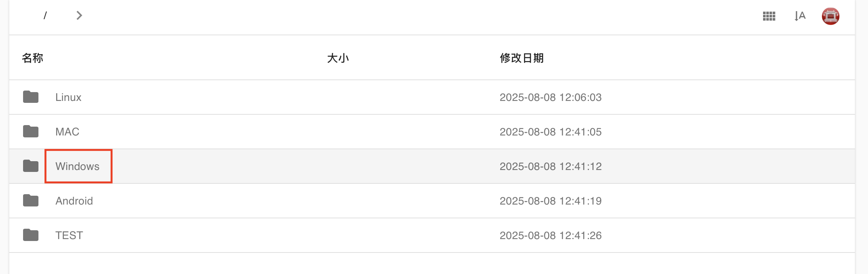This screenshot has width=868, height=274.
Task: Select the Windows folder icon
Action: pyautogui.click(x=31, y=166)
